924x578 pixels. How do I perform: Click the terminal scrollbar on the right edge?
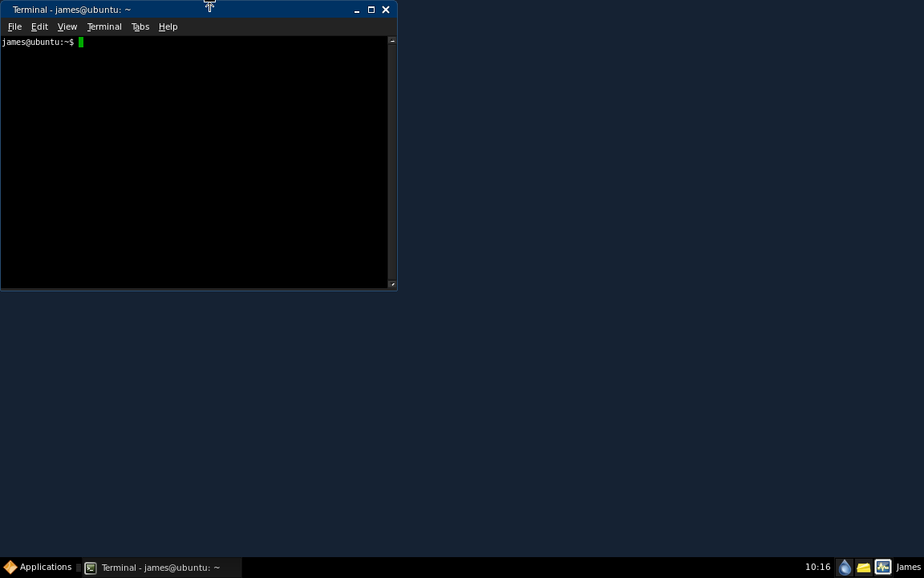(x=391, y=161)
